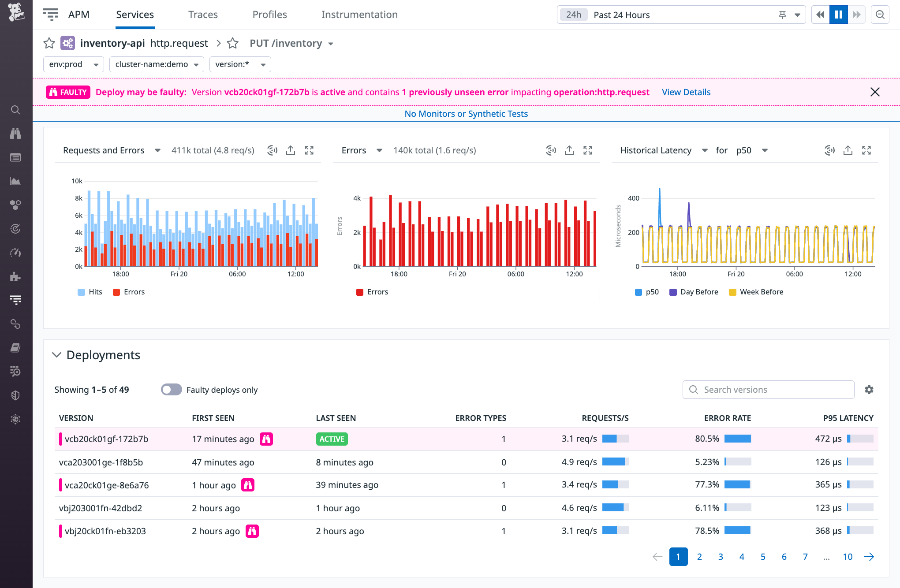Expand the Requests and Errors chart to fullscreen

[310, 150]
